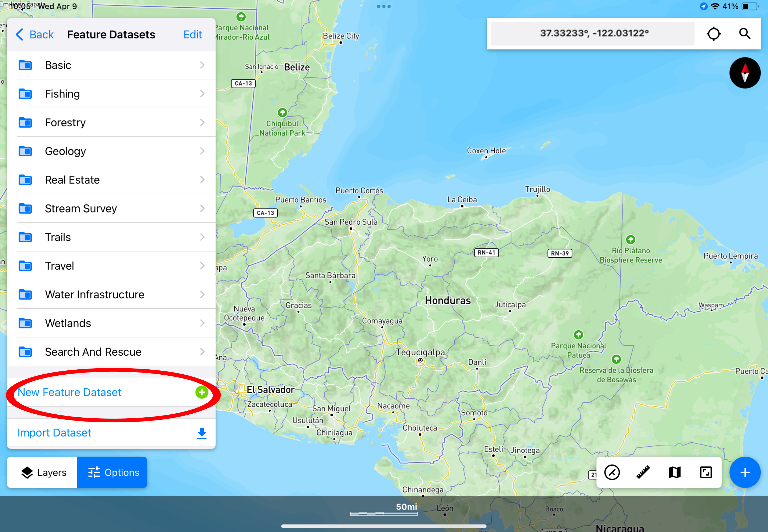Select the GPS tracking compass tool
Viewport: 768px width, 532px height.
pyautogui.click(x=612, y=472)
